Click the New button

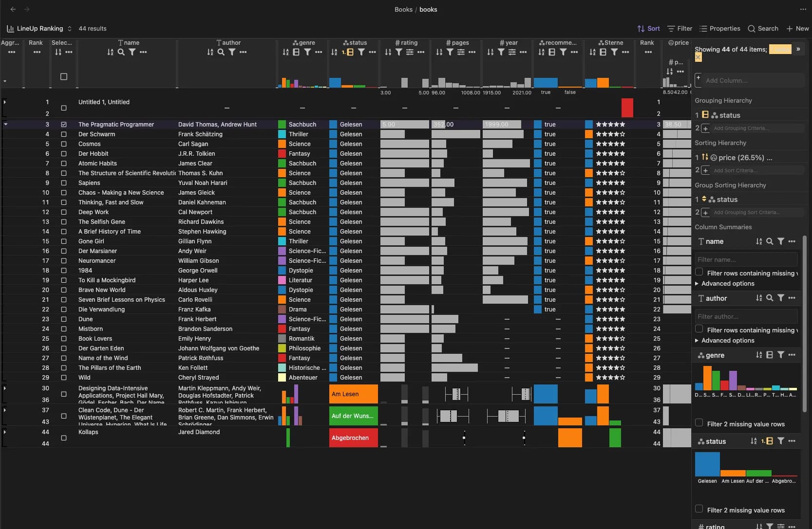(x=797, y=28)
